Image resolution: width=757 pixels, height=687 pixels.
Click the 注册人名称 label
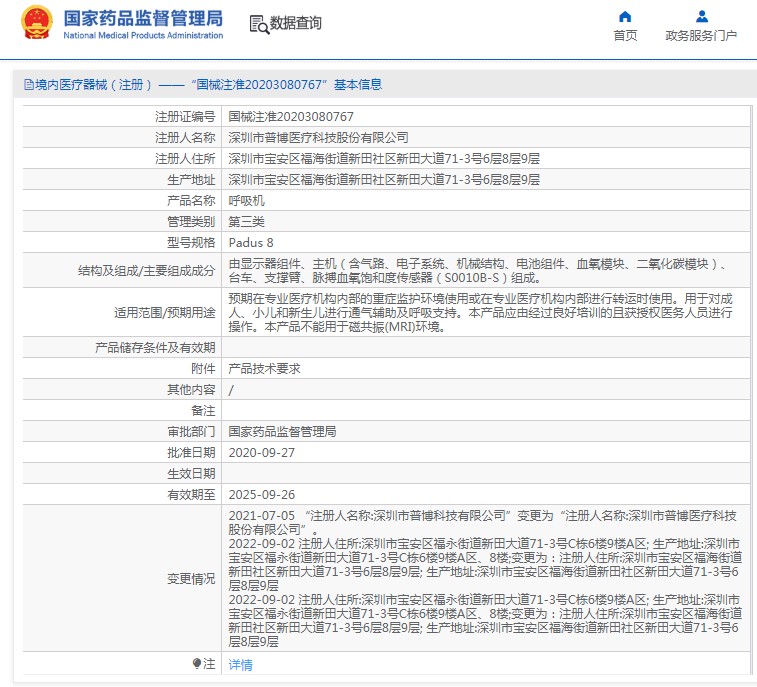click(x=185, y=138)
